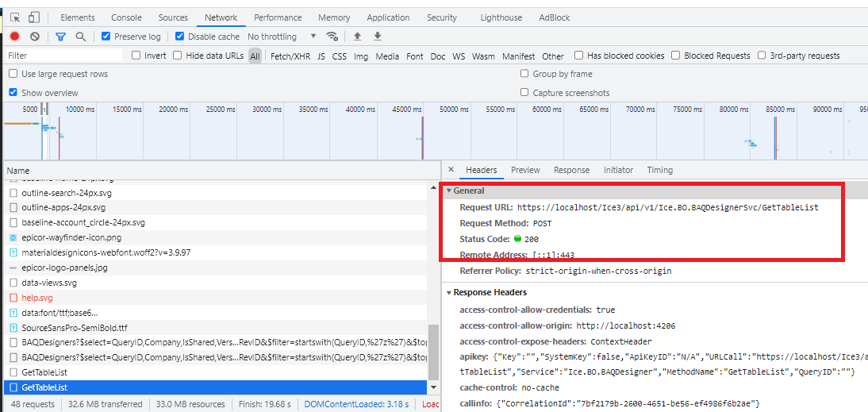
Task: Check Has blocked cookies checkbox
Action: (578, 56)
